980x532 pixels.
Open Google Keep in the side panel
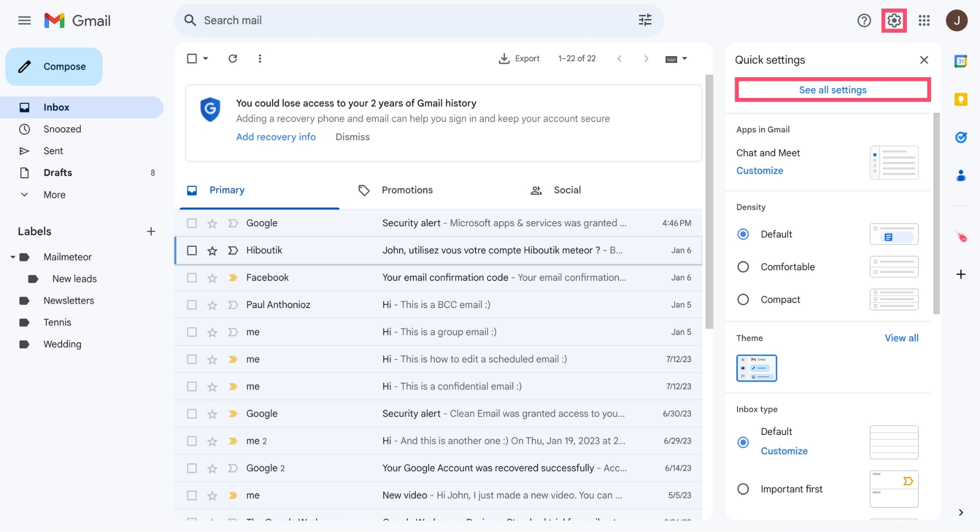(x=960, y=99)
